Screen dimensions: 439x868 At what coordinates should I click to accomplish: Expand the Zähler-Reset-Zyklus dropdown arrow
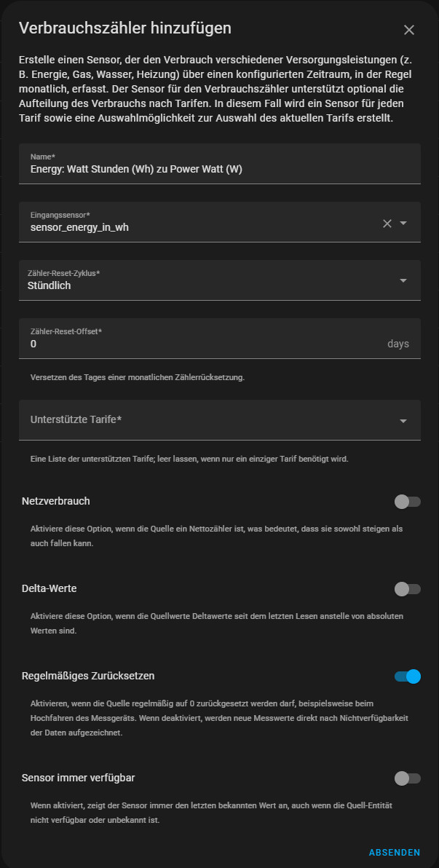tap(403, 280)
